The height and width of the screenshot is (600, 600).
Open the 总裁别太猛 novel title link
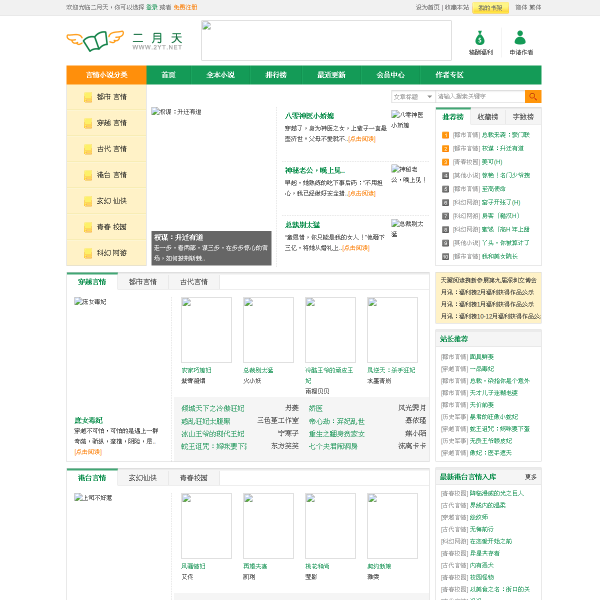pos(302,225)
